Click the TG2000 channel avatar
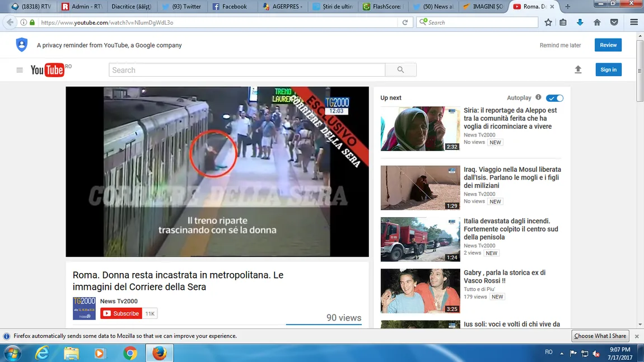The width and height of the screenshot is (644, 362). click(84, 308)
